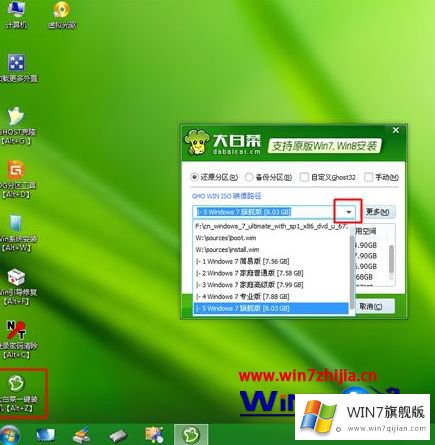This screenshot has height=445, width=435.
Task: Click the partition table's vertical scrollbar
Action: (391, 259)
